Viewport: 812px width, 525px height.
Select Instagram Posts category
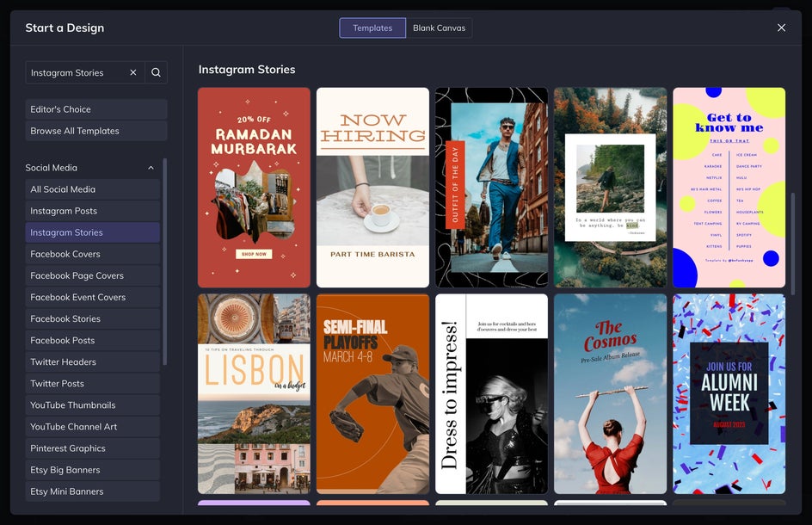click(x=92, y=211)
